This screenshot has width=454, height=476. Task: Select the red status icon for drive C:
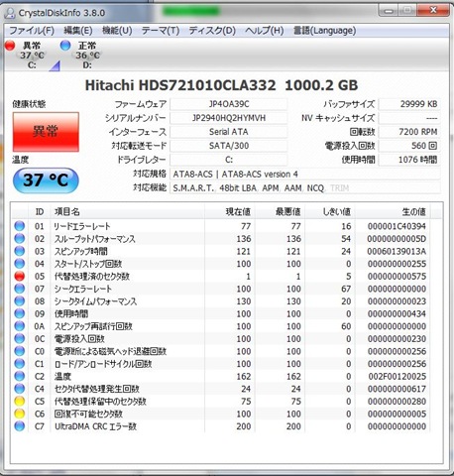point(10,46)
